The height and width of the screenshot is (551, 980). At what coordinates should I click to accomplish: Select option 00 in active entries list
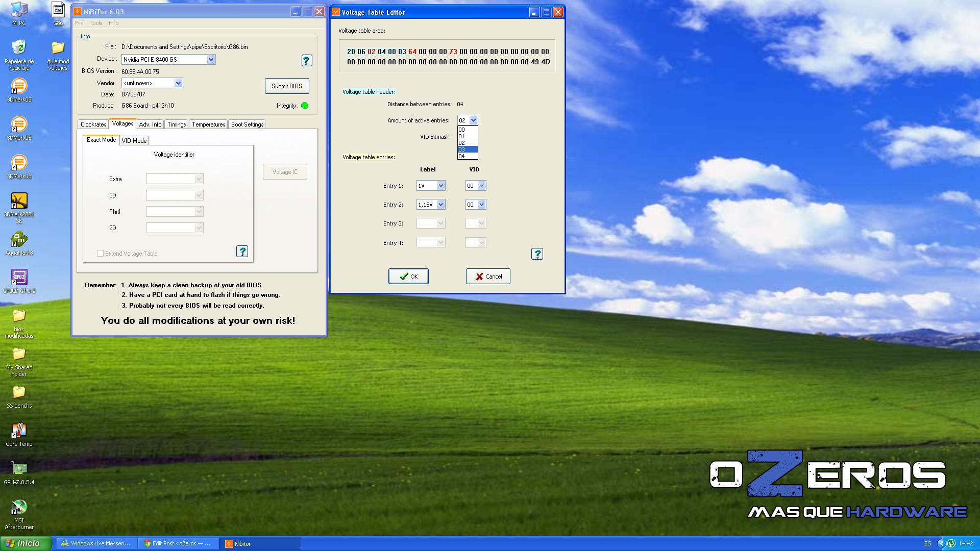468,130
